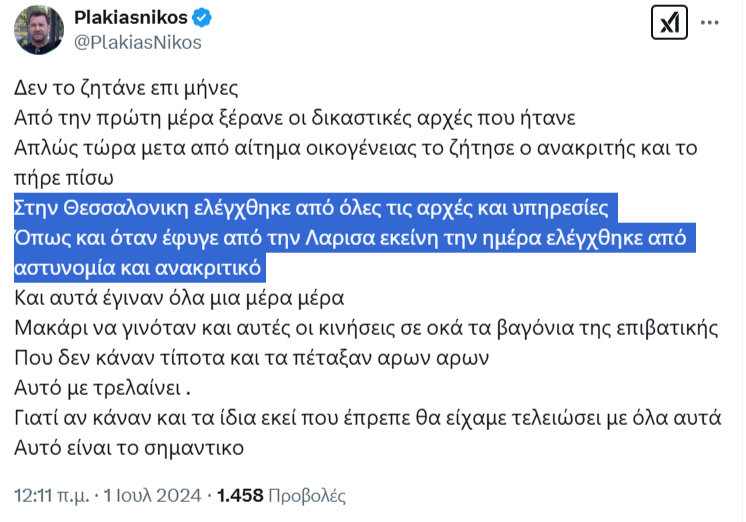
Task: Click the highlighted text αστυνομία και ανακριτικό
Action: tap(137, 268)
